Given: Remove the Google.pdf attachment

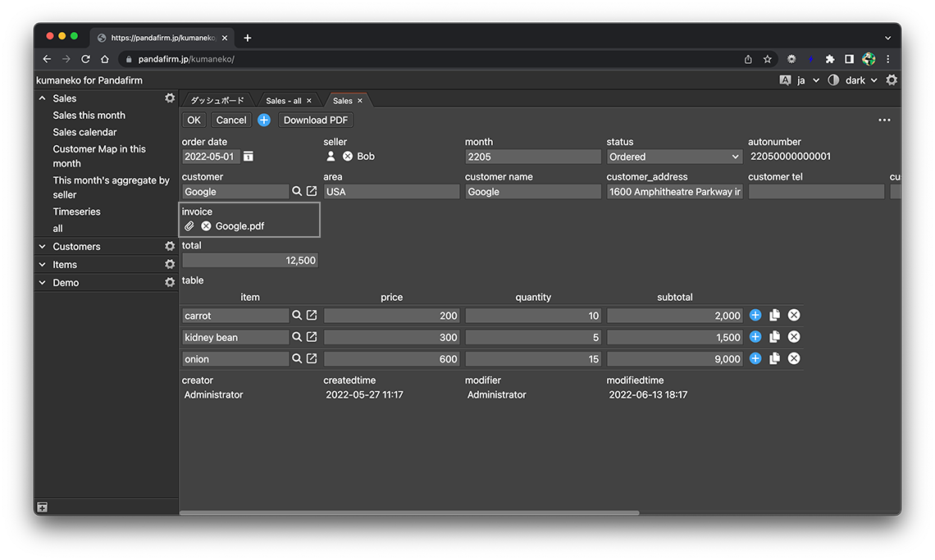Looking at the screenshot, I should coord(207,226).
